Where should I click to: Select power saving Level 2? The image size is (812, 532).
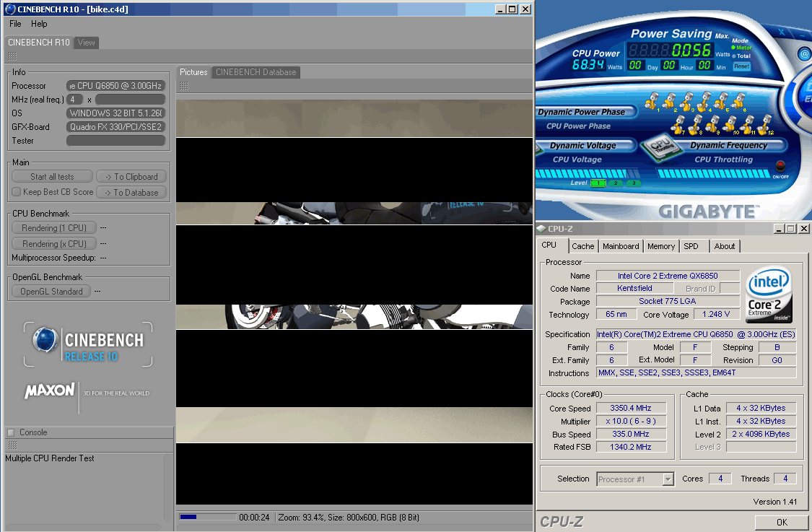point(616,183)
